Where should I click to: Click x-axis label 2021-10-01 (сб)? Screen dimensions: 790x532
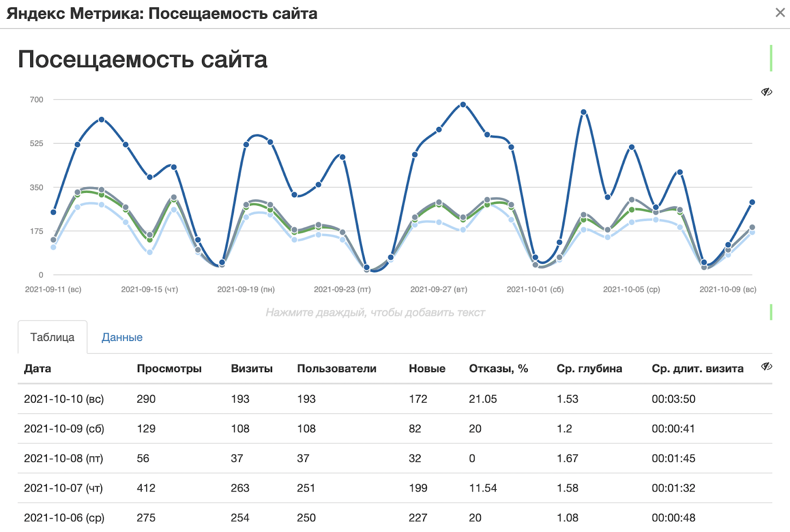535,289
